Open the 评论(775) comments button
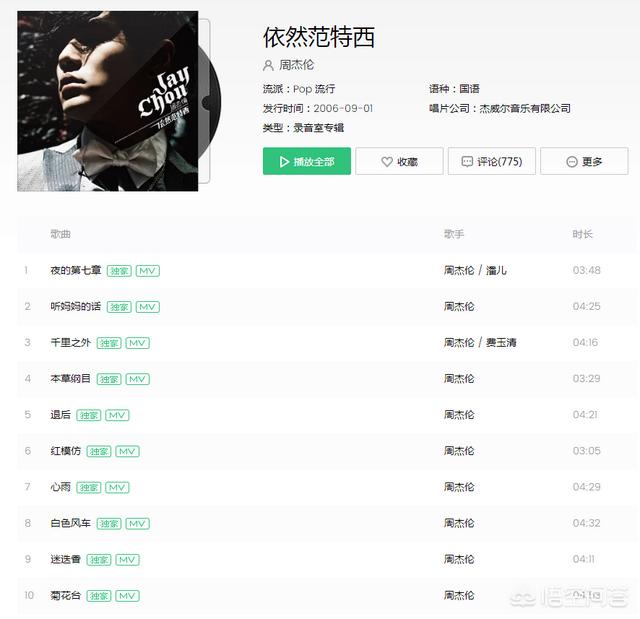 [x=492, y=161]
